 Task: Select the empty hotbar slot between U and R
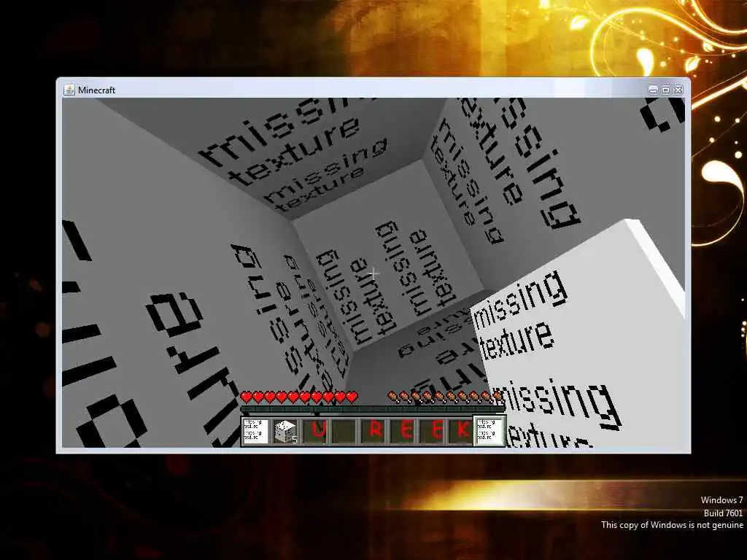pos(344,432)
